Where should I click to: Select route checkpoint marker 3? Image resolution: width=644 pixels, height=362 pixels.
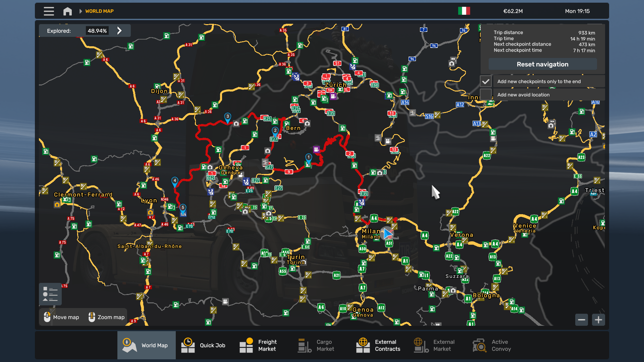tap(227, 117)
